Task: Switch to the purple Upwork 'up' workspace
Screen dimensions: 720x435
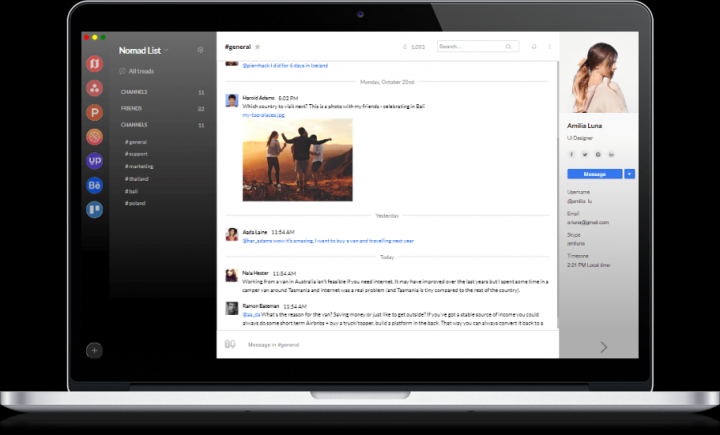Action: click(x=94, y=161)
